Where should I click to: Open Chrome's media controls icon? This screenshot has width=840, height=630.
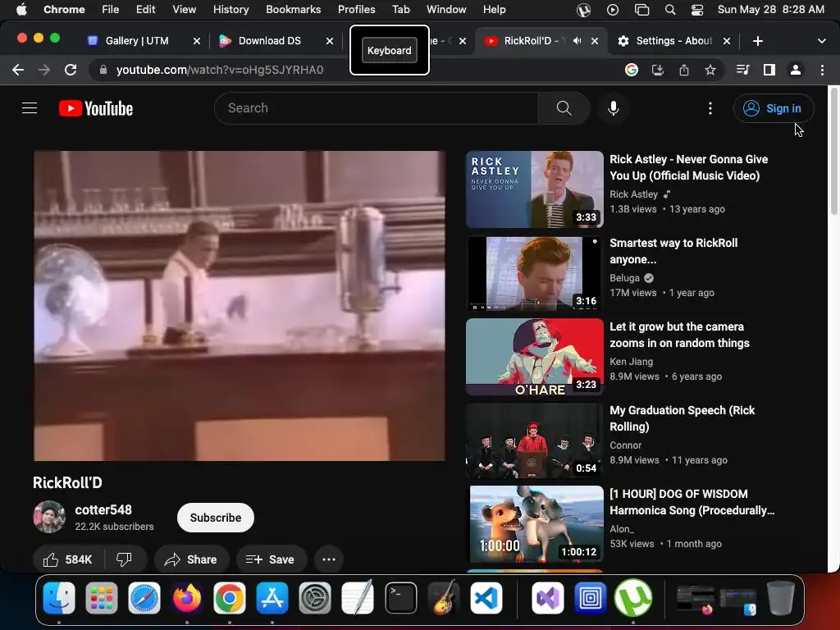742,70
